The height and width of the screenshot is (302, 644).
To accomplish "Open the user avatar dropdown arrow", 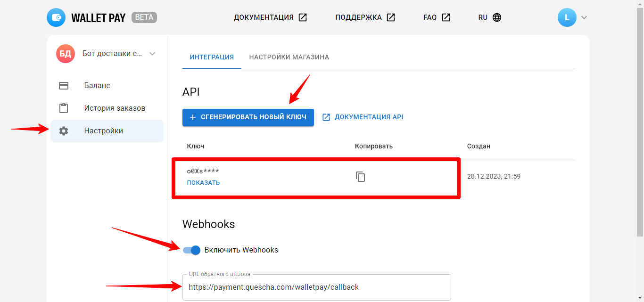I will [584, 17].
